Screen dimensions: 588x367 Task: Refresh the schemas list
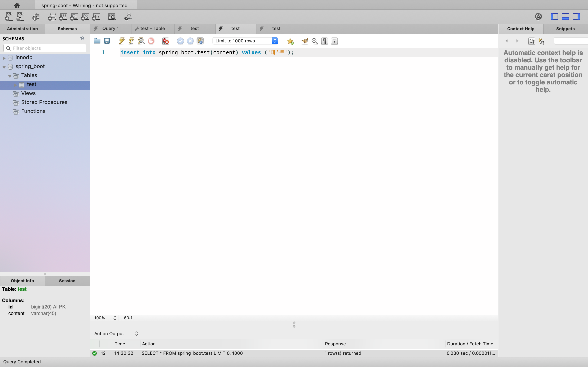(x=82, y=38)
